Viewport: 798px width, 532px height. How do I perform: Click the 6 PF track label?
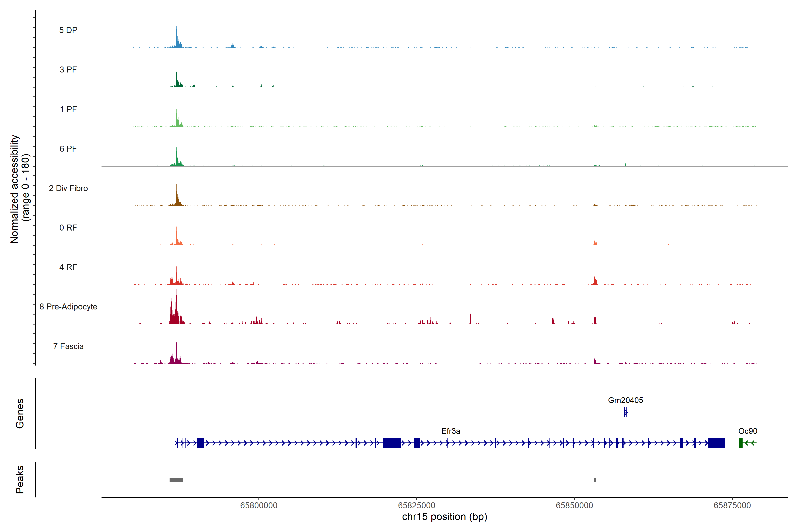coord(68,149)
